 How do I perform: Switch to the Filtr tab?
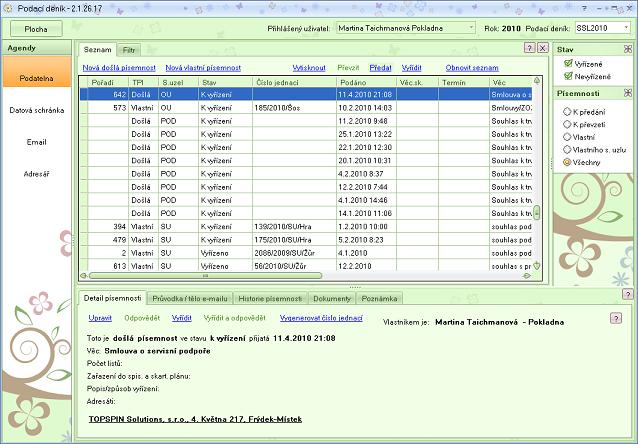[x=129, y=49]
